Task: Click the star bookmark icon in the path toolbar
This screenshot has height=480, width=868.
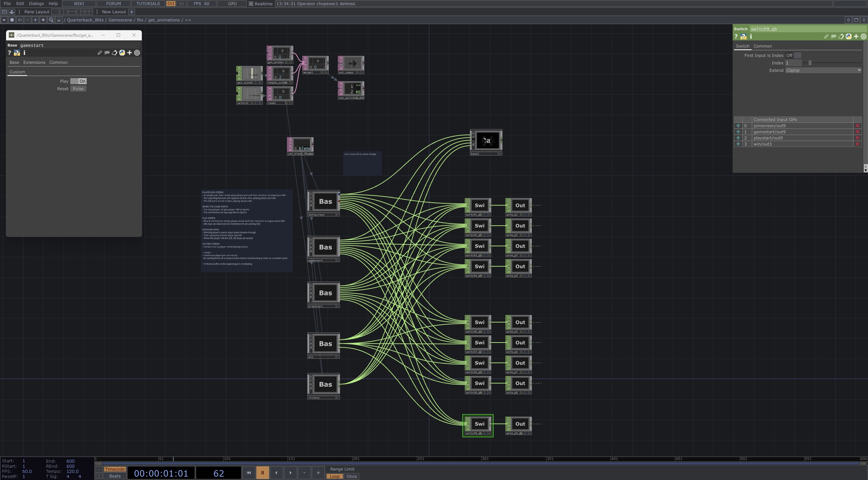Action: point(43,20)
